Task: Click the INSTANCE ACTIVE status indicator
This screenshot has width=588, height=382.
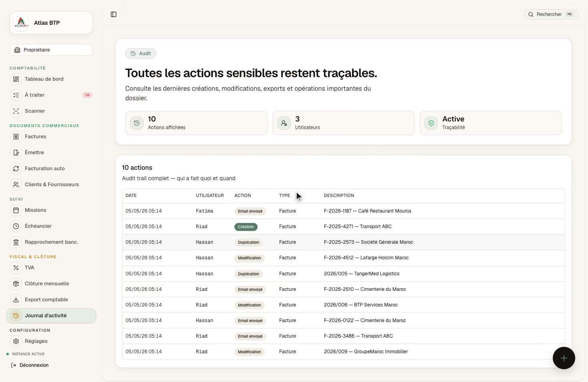Action: tap(26, 354)
